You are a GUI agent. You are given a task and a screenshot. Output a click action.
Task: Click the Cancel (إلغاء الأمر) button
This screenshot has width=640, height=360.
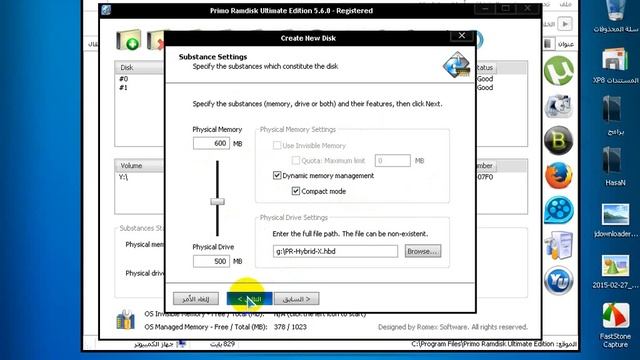tap(196, 299)
